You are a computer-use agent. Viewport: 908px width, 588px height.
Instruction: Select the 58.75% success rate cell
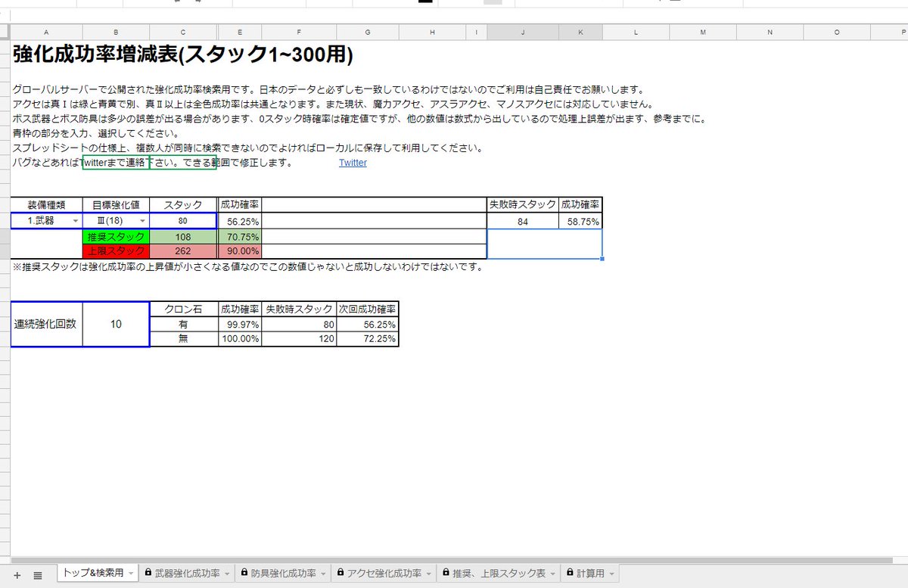[x=580, y=221]
